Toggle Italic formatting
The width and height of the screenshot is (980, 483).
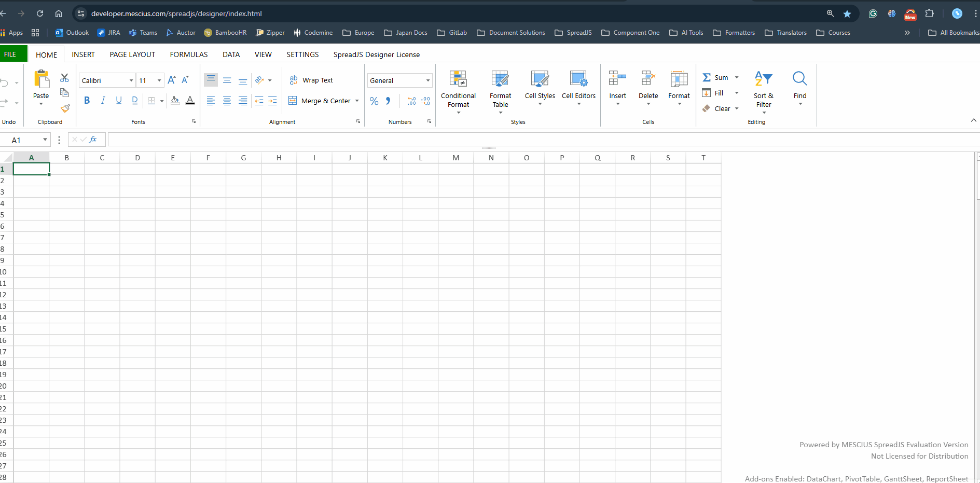coord(103,101)
